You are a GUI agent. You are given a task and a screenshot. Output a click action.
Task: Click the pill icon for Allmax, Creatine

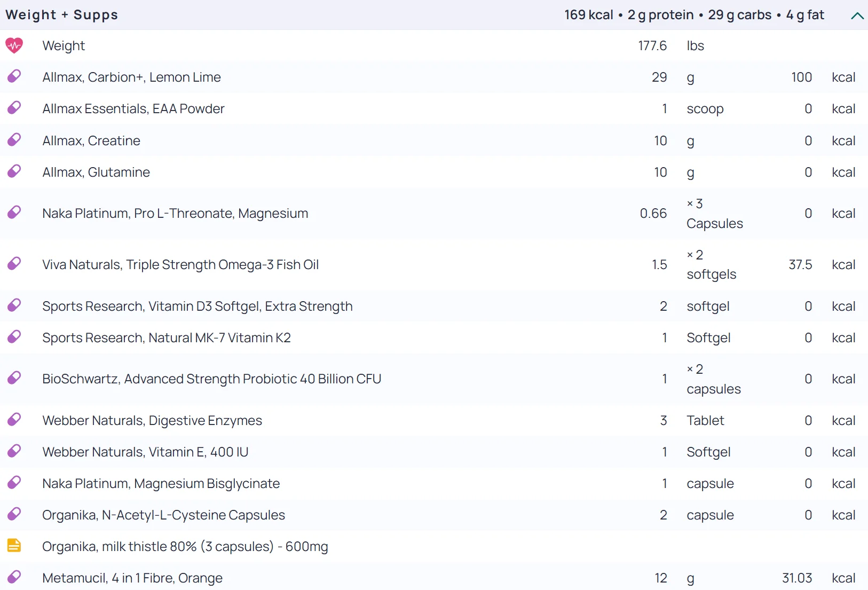[14, 140]
